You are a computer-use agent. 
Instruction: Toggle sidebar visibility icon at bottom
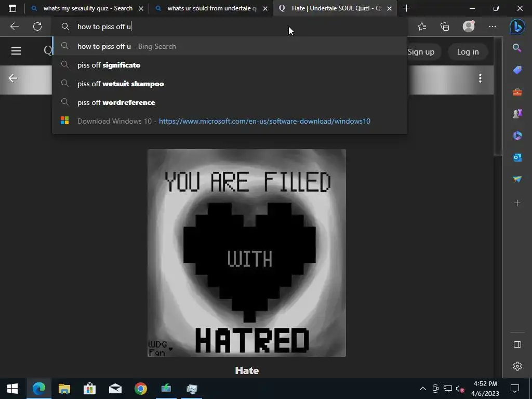click(x=517, y=344)
